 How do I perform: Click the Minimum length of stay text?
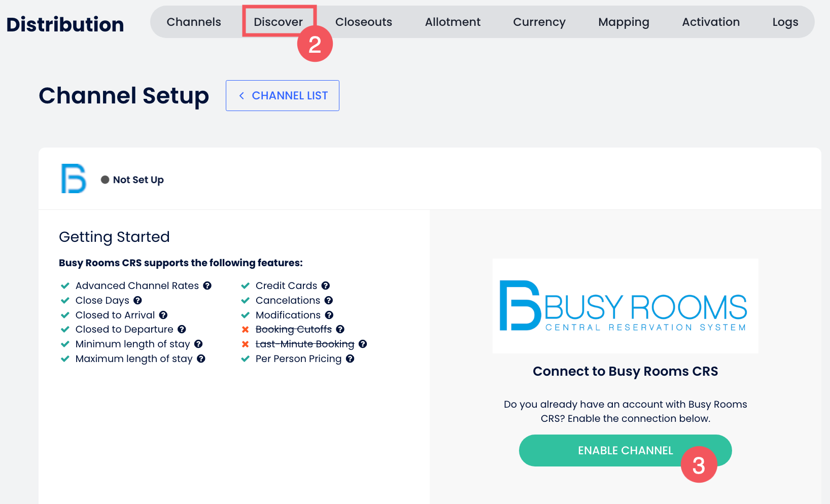133,344
